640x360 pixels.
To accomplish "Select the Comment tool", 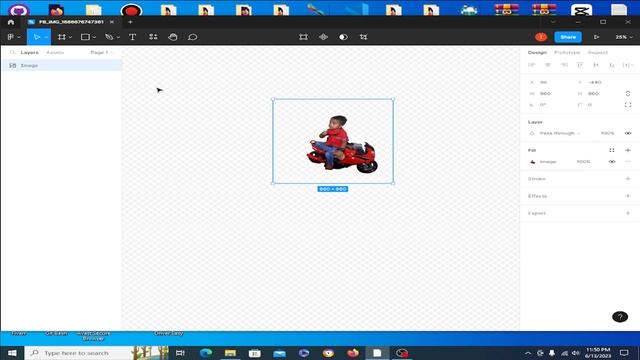I will (192, 37).
